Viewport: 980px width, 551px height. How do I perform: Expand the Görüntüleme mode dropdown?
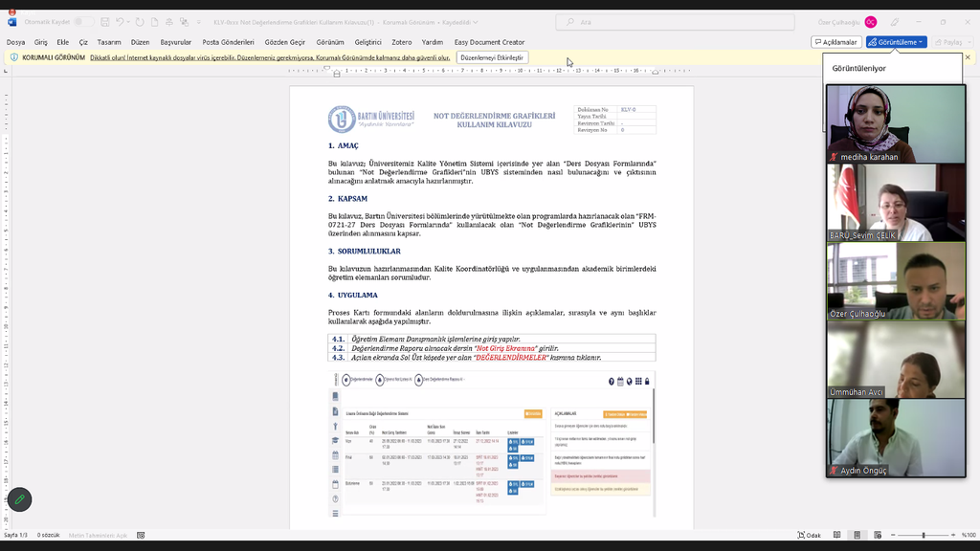coord(921,42)
